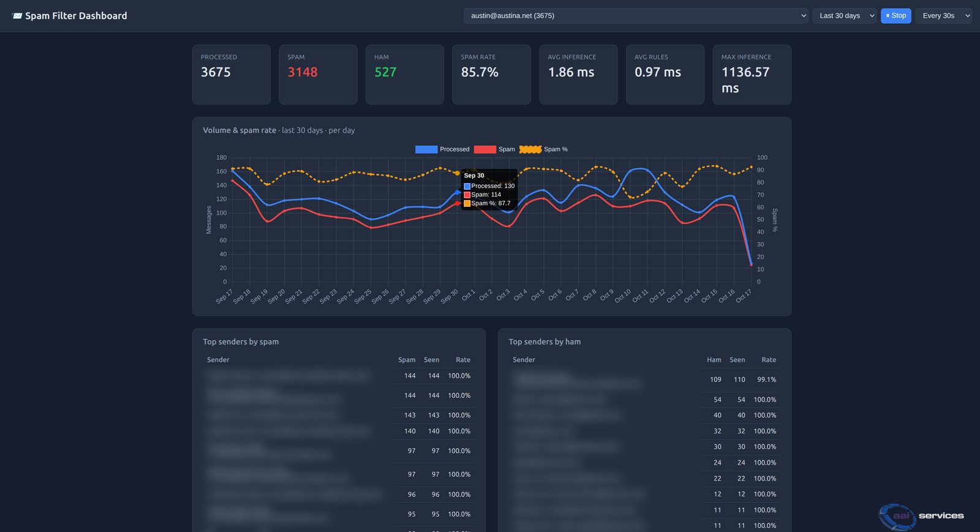This screenshot has width=980, height=532.
Task: Click the 109 ham count cell
Action: click(x=715, y=380)
